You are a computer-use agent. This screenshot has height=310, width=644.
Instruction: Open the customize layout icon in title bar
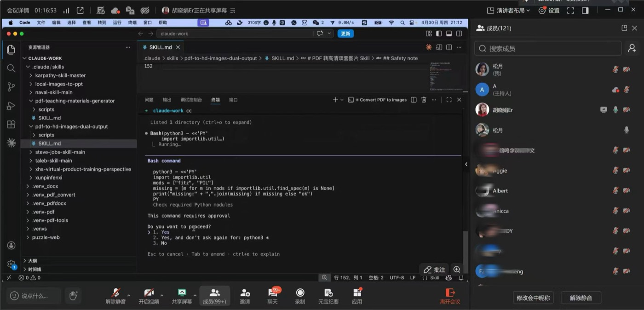[x=429, y=34]
